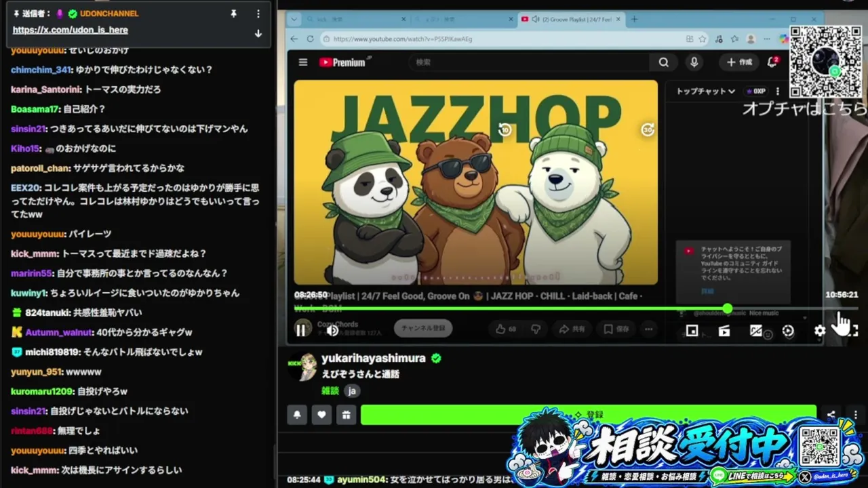Run the YouTube search with the magnifier button

point(663,62)
